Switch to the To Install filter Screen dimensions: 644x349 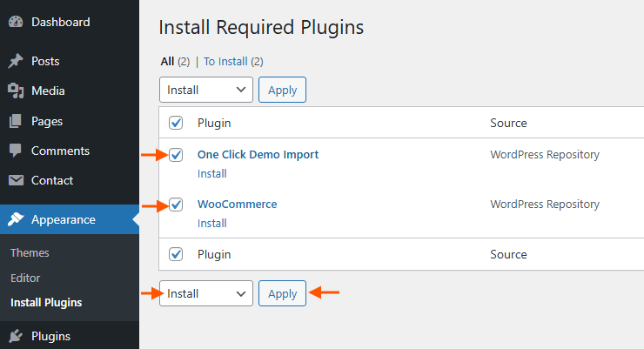226,62
